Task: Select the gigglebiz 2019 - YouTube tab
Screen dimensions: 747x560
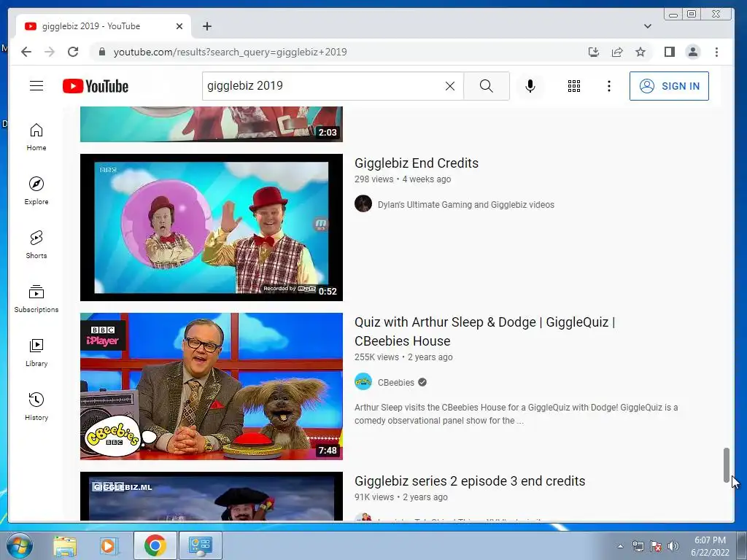Action: [104, 26]
